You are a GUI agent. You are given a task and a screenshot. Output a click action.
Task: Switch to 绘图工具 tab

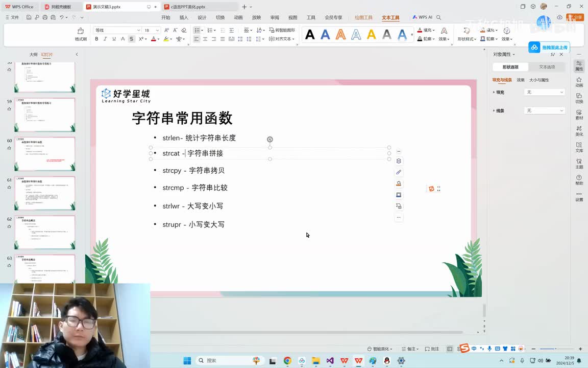click(x=363, y=17)
